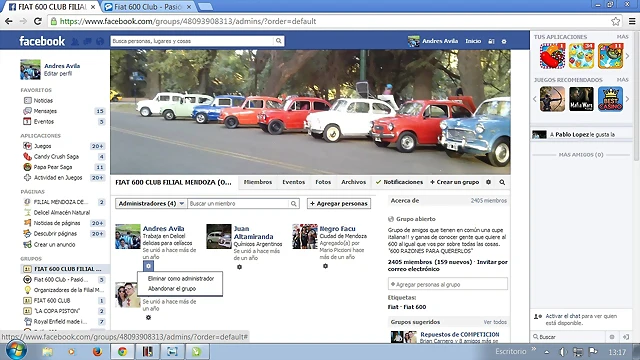Viewport: 640px width, 360px height.
Task: Collapse chat sidebar icon
Action: pos(626,337)
